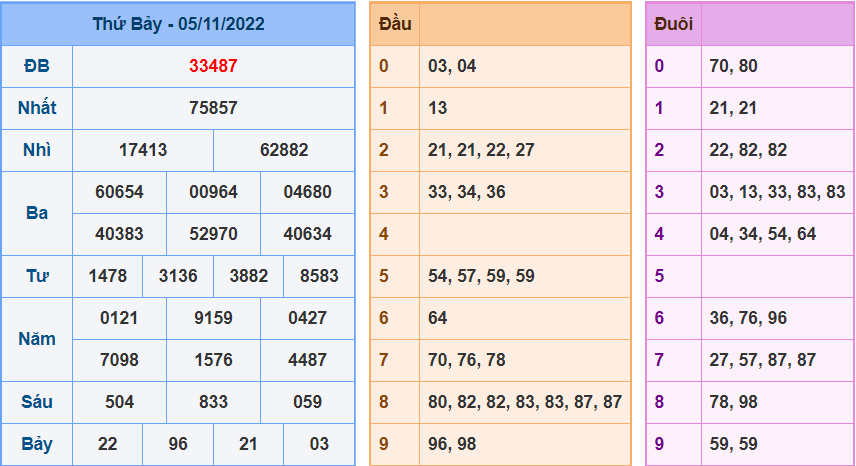Select the Bảy prize number 22
This screenshot has width=856, height=466.
tap(108, 444)
